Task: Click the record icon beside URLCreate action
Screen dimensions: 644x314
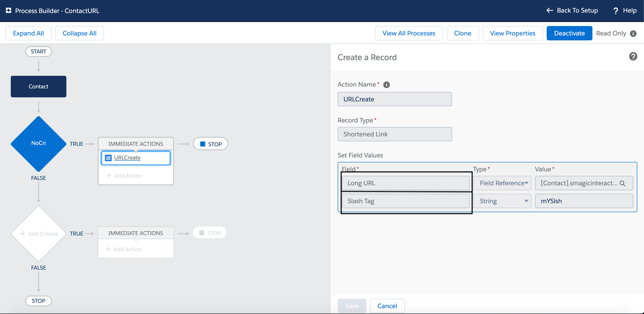Action: coord(107,158)
